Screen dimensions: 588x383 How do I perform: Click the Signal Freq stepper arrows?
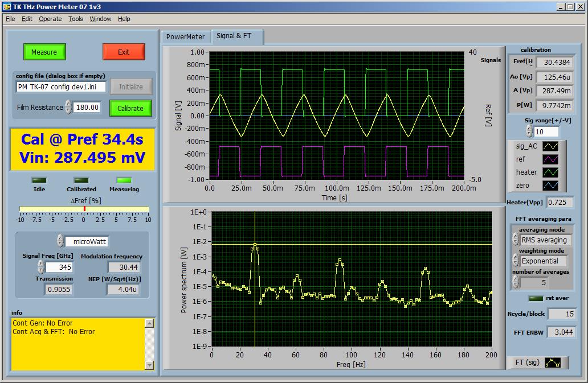(x=40, y=267)
